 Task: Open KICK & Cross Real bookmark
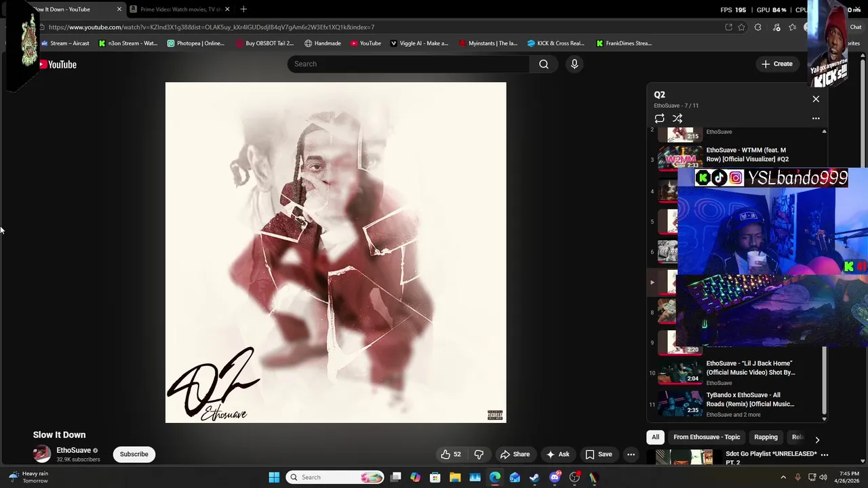(x=556, y=43)
